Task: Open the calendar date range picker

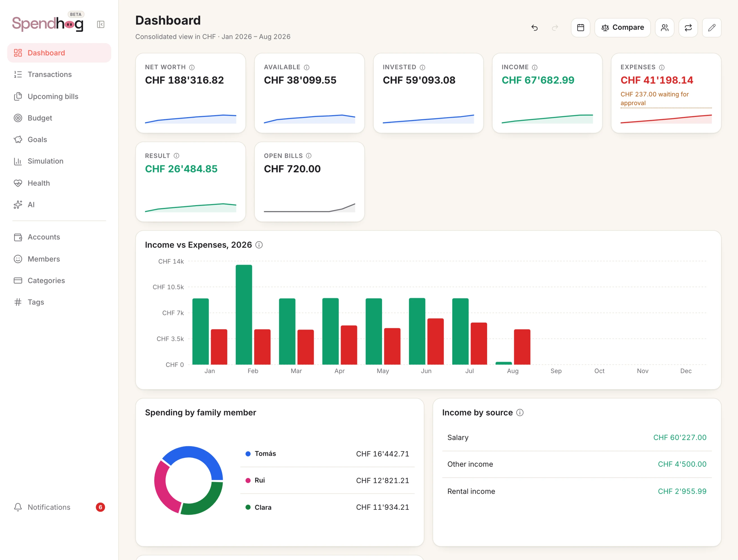Action: [580, 28]
